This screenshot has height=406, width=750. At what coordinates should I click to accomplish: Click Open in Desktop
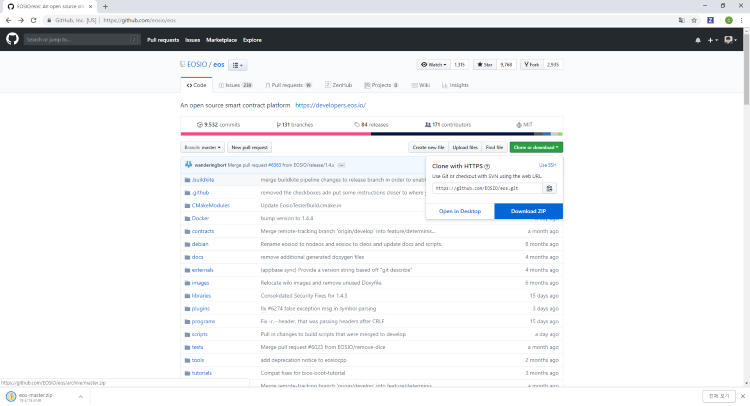tap(460, 211)
